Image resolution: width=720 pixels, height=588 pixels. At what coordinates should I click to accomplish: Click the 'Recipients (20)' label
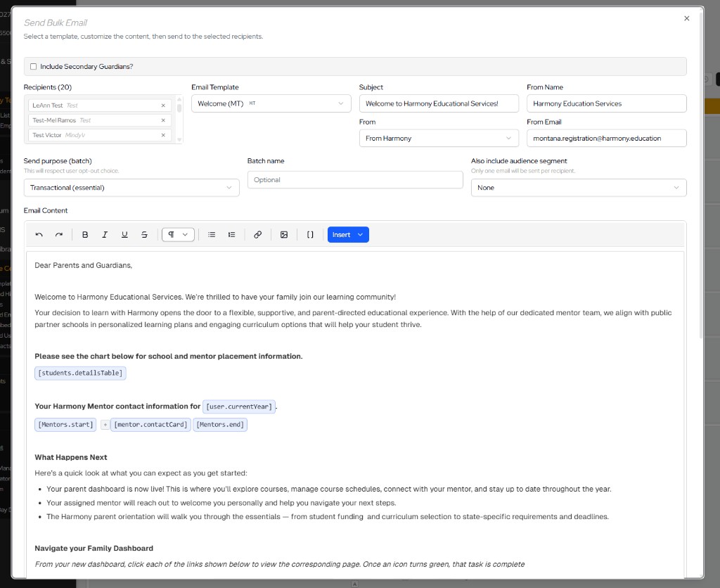[48, 87]
